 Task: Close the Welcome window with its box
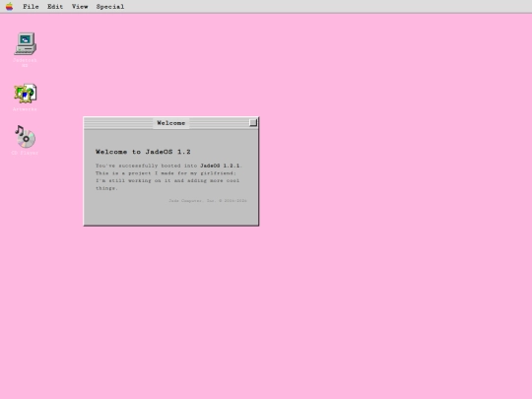pyautogui.click(x=253, y=123)
